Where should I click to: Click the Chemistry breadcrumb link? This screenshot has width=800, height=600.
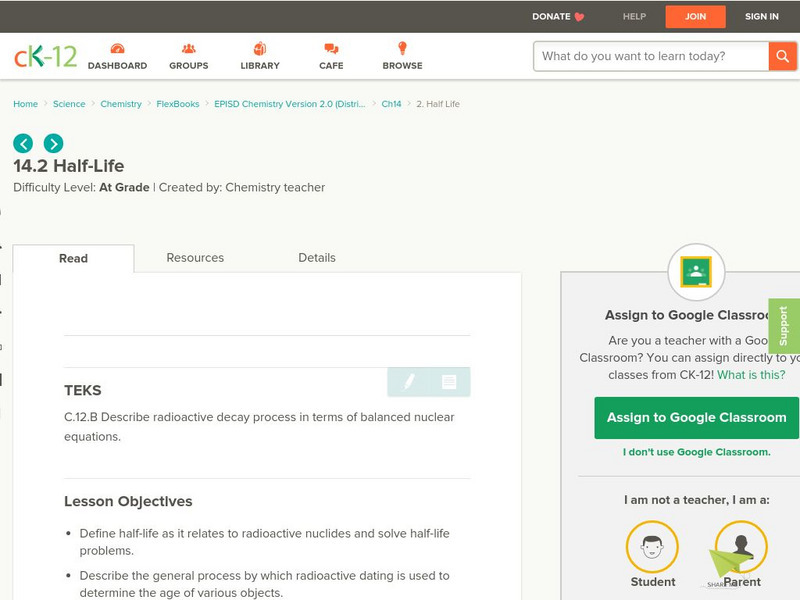(121, 104)
